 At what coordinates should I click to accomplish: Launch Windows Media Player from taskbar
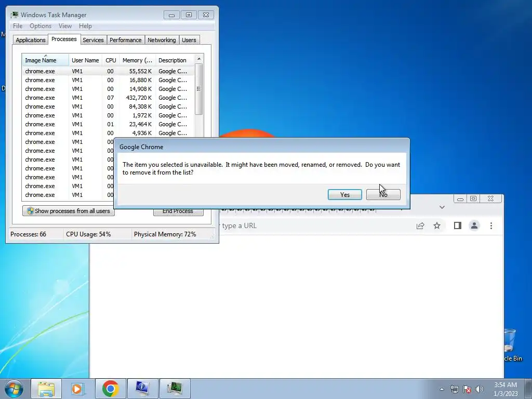click(x=78, y=389)
